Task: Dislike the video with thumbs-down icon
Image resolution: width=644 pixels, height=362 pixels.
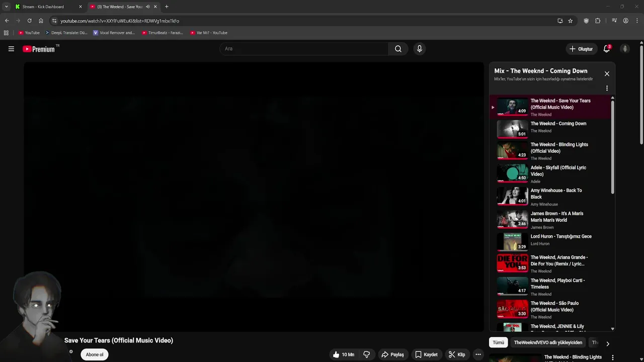Action: pyautogui.click(x=366, y=354)
